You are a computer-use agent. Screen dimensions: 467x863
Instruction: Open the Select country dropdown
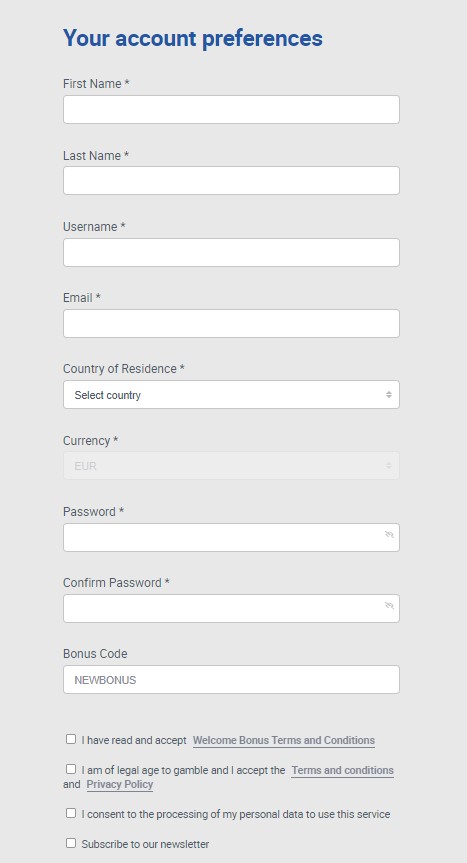pyautogui.click(x=232, y=395)
